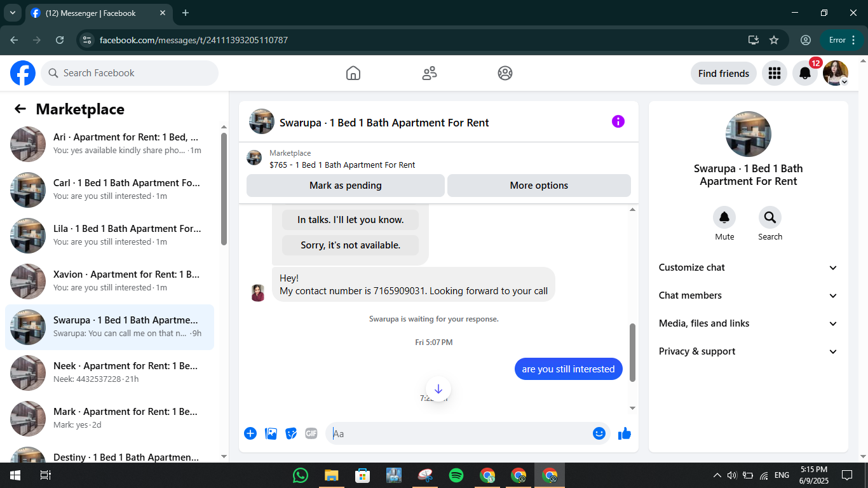Open a new browser tab
Viewport: 868px width, 488px height.
186,13
